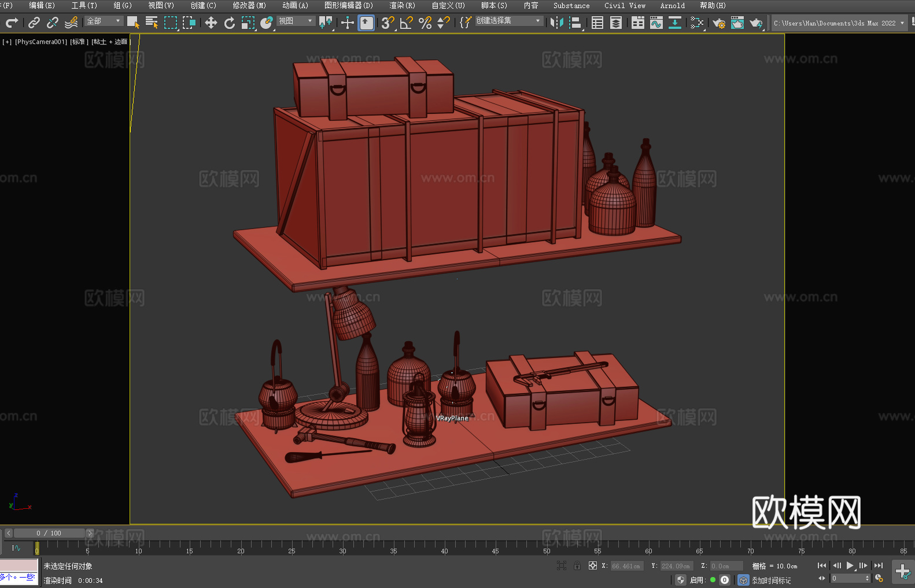Click the [粘土 + 边面] viewport label
The width and height of the screenshot is (915, 588).
click(x=111, y=42)
